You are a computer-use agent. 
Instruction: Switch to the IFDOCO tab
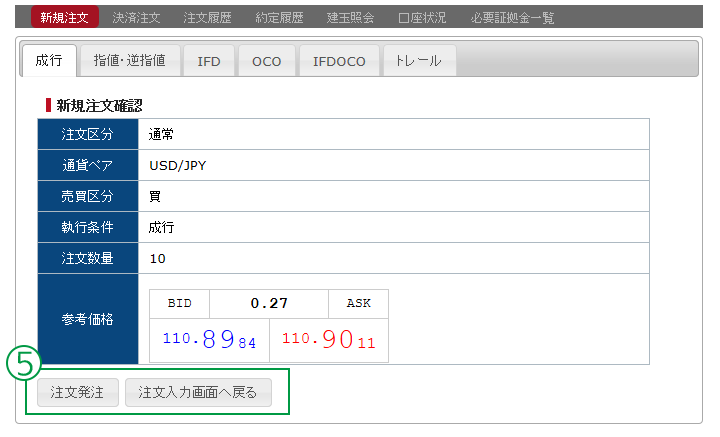(x=339, y=60)
